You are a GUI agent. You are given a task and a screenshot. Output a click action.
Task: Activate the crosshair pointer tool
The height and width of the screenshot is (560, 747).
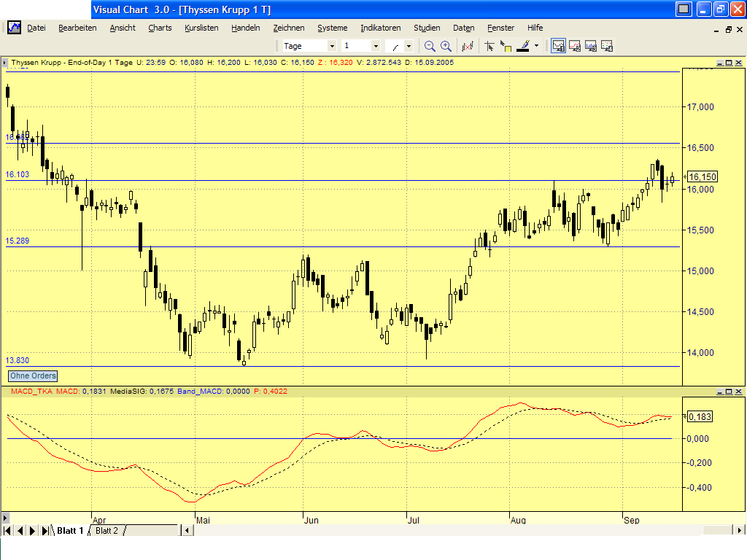point(489,45)
